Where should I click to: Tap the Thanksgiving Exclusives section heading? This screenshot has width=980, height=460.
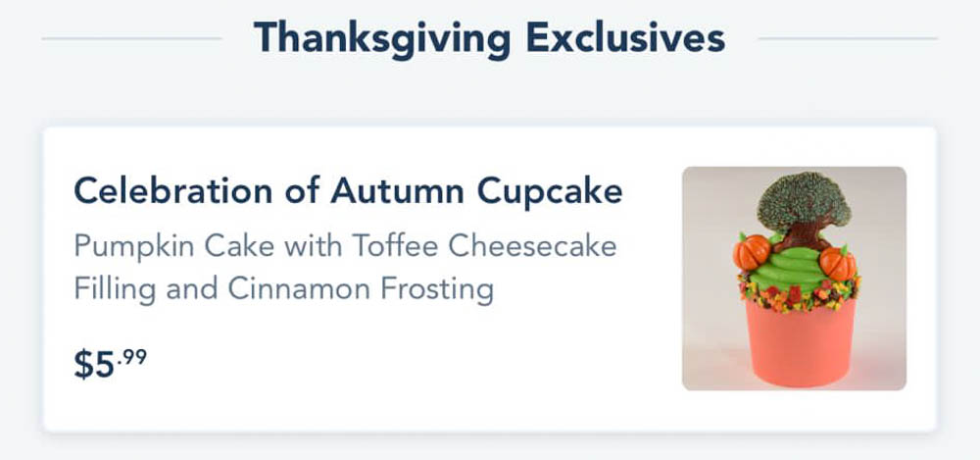click(x=489, y=38)
